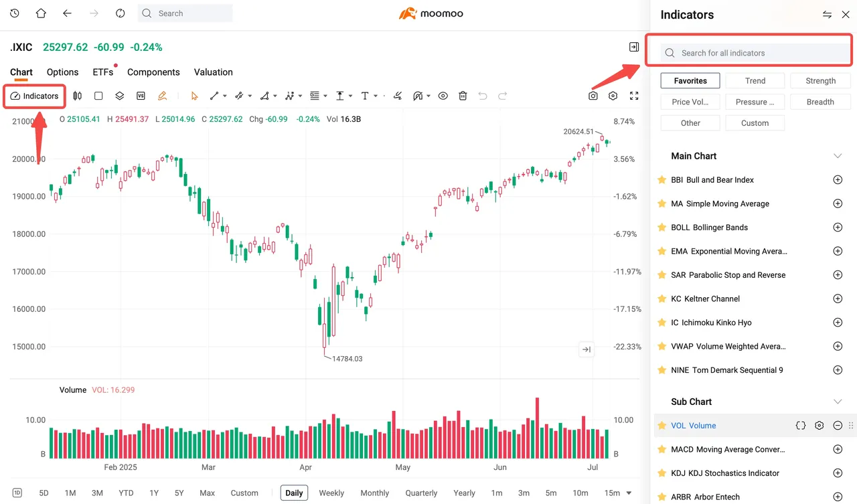The height and width of the screenshot is (504, 857).
Task: Add the SAR Parabolic Stop and Reverse indicator
Action: point(837,275)
